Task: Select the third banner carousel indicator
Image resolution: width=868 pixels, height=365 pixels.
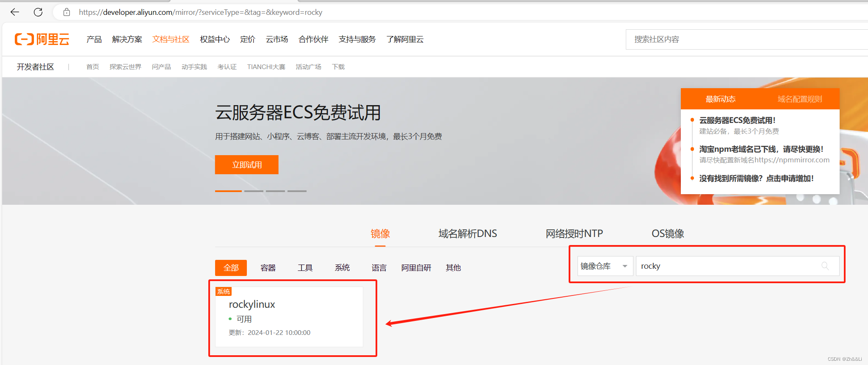Action: (275, 191)
